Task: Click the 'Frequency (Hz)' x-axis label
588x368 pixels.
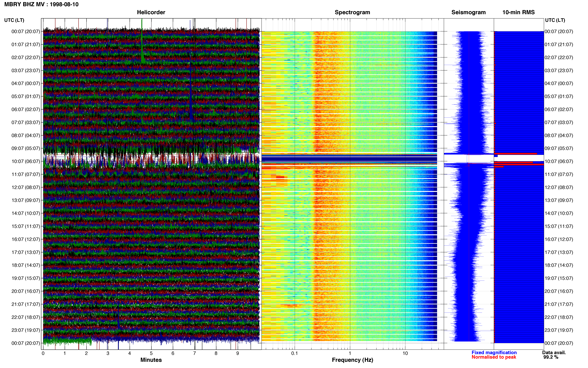Action: [352, 360]
